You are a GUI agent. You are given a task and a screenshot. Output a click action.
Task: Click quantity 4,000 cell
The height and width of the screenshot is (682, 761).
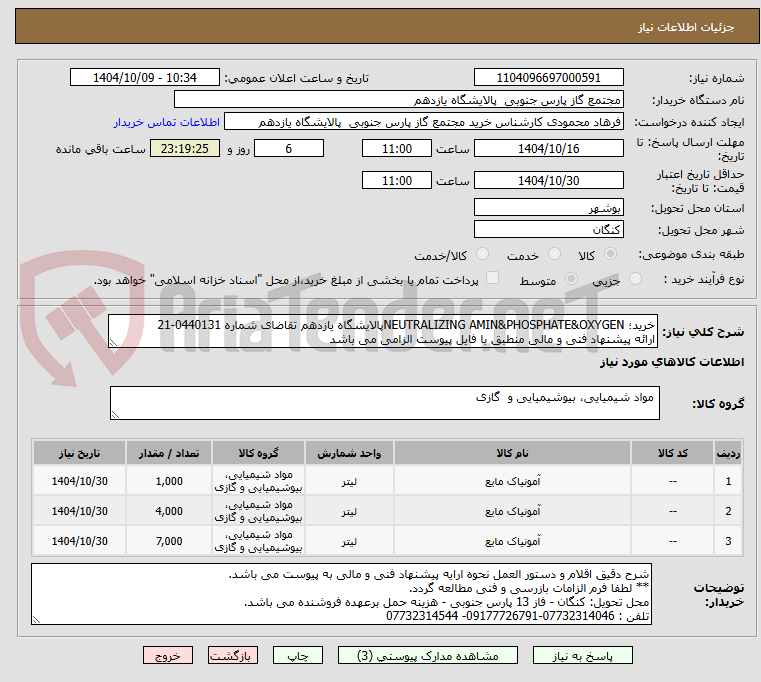(x=169, y=511)
